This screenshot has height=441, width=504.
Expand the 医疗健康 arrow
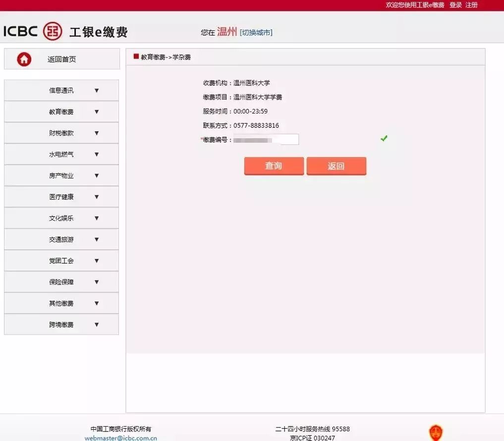coord(97,197)
